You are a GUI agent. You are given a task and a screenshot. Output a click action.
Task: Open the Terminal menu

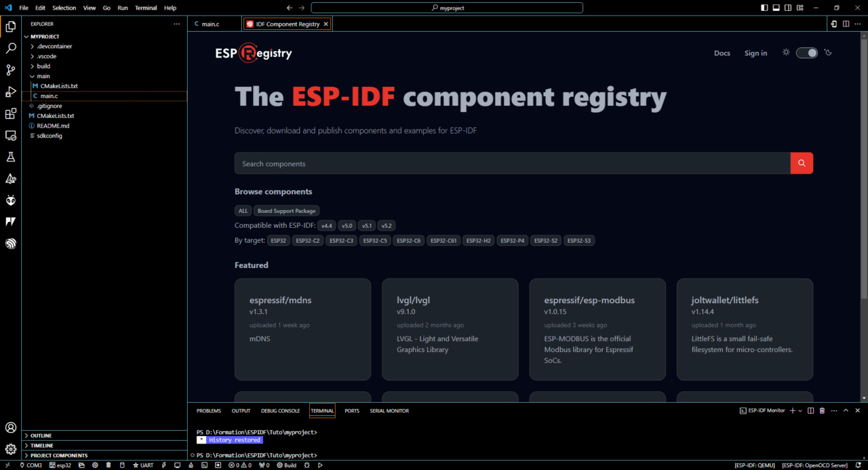[145, 8]
